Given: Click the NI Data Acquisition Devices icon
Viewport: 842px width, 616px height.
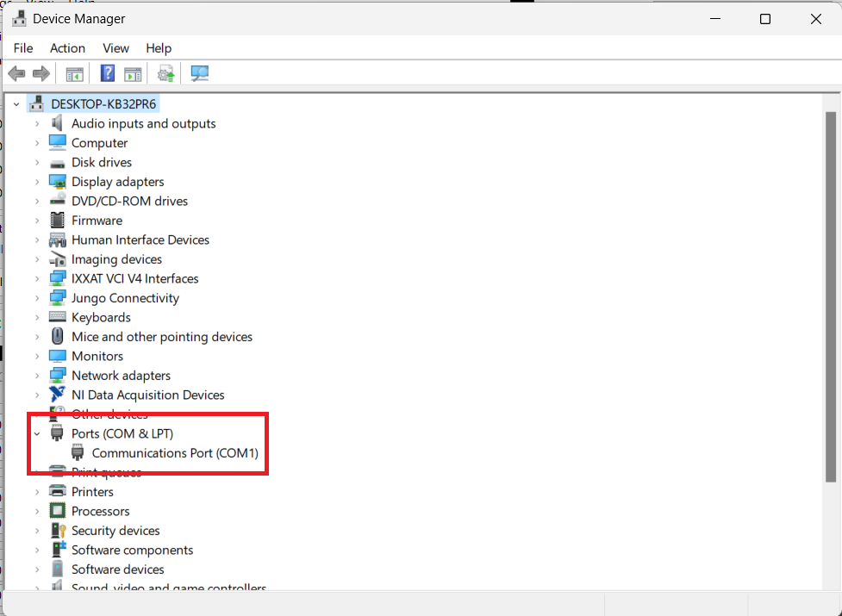Looking at the screenshot, I should click(x=58, y=395).
